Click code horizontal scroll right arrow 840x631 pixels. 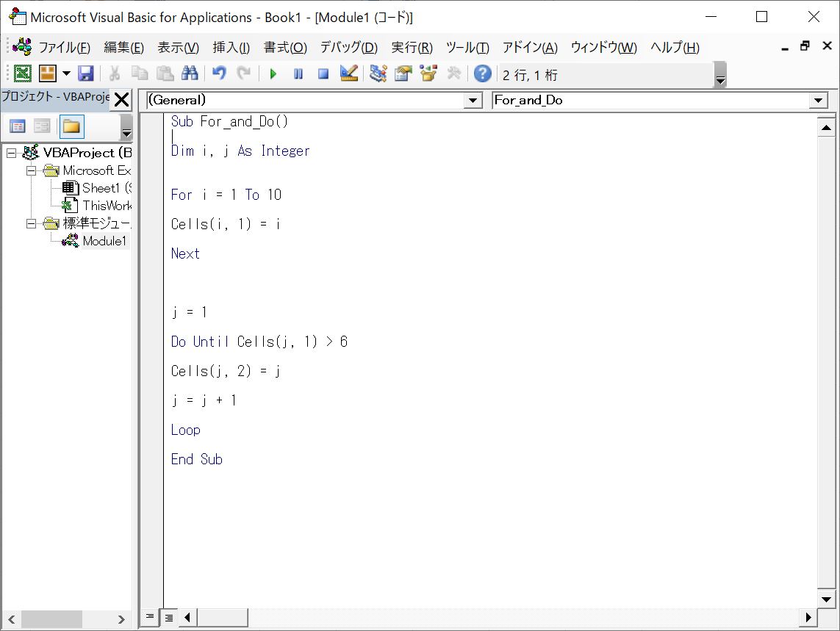(x=808, y=617)
